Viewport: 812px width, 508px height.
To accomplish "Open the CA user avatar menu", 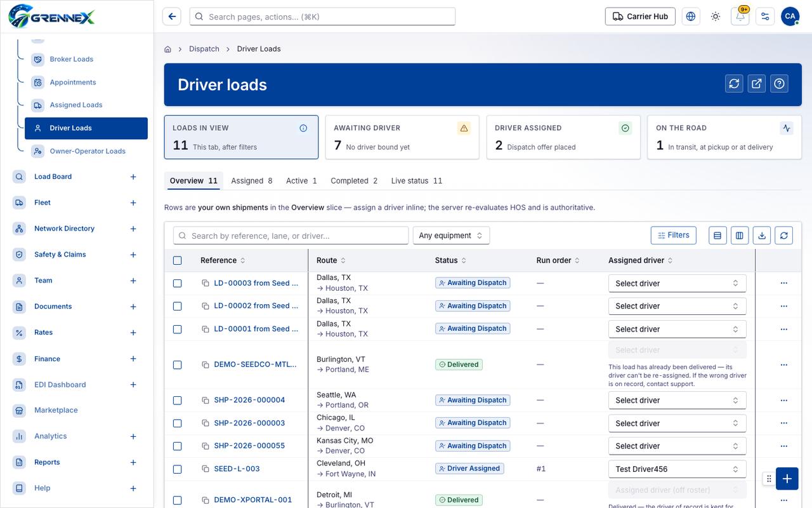I will 790,17.
